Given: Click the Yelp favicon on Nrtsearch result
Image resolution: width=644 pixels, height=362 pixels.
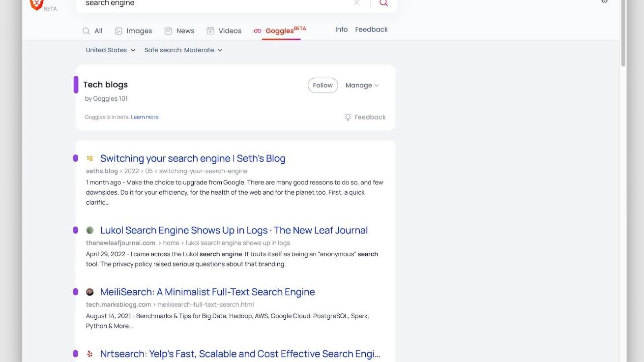Looking at the screenshot, I should 90,354.
